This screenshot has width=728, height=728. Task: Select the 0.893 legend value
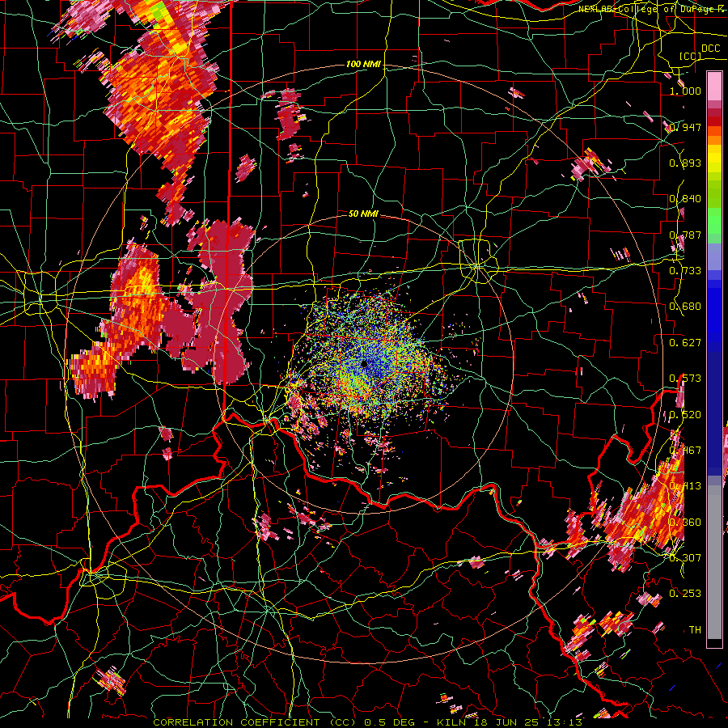pyautogui.click(x=685, y=163)
